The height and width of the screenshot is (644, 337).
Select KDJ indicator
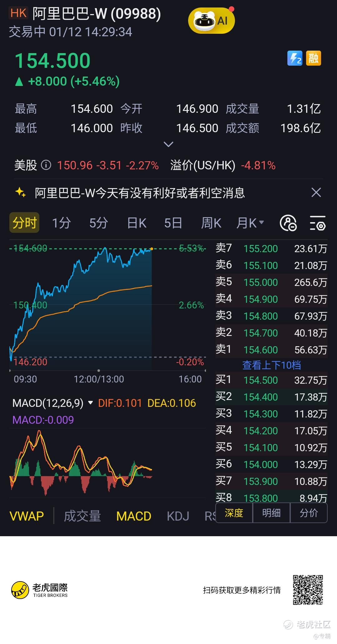(x=178, y=516)
